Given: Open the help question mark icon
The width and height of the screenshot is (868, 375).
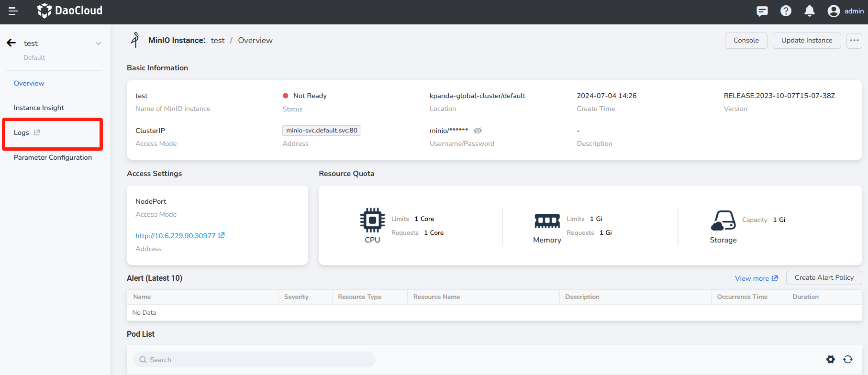Looking at the screenshot, I should point(786,11).
